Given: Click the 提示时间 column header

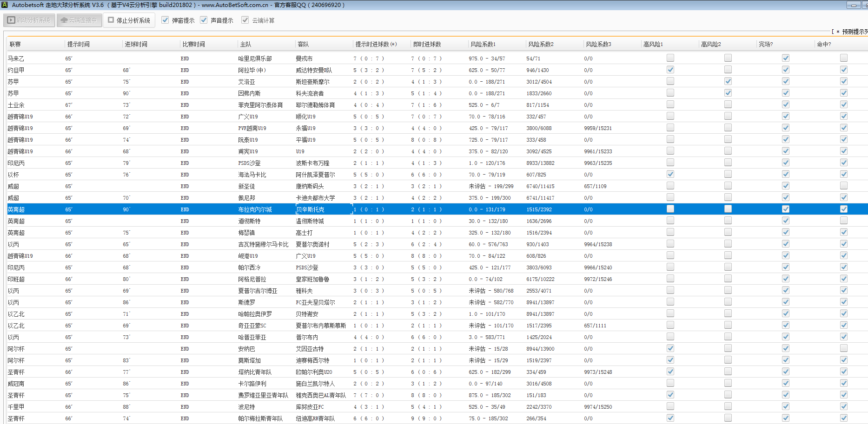Looking at the screenshot, I should (x=78, y=44).
